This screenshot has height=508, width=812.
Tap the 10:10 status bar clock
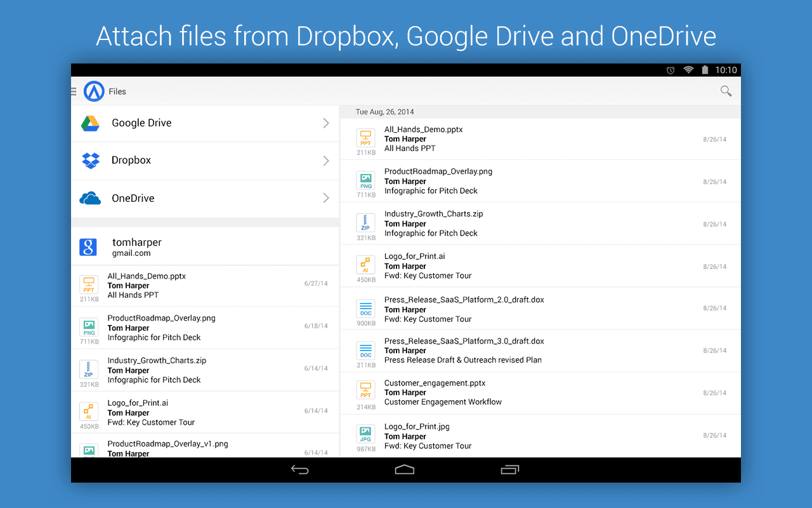(726, 70)
